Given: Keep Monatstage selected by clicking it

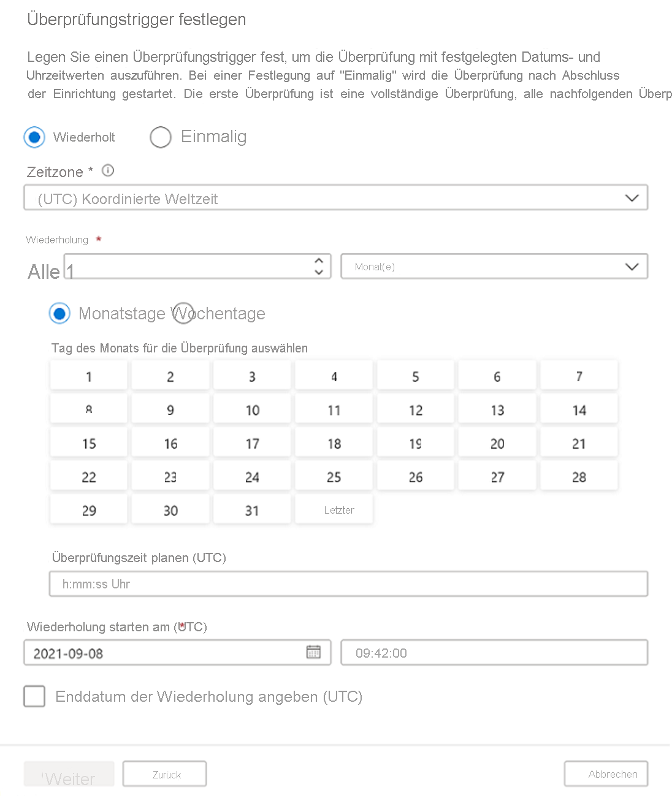Looking at the screenshot, I should click(x=59, y=314).
